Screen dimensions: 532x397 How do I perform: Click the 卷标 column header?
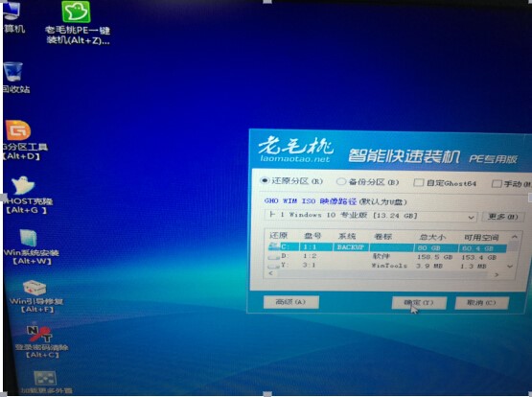pyautogui.click(x=382, y=237)
